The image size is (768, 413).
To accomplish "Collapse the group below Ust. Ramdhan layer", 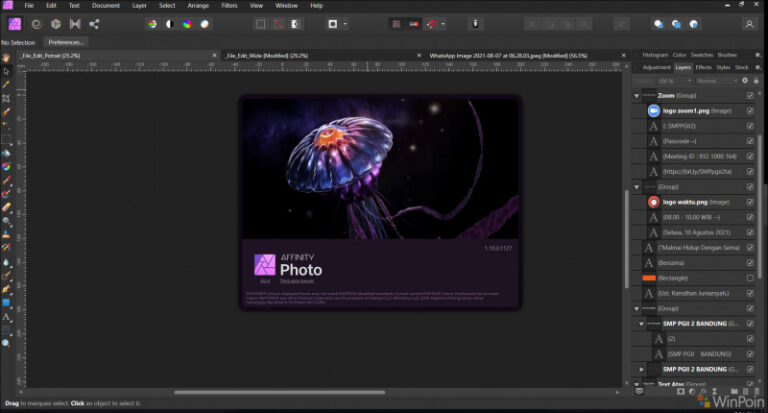I will point(637,309).
